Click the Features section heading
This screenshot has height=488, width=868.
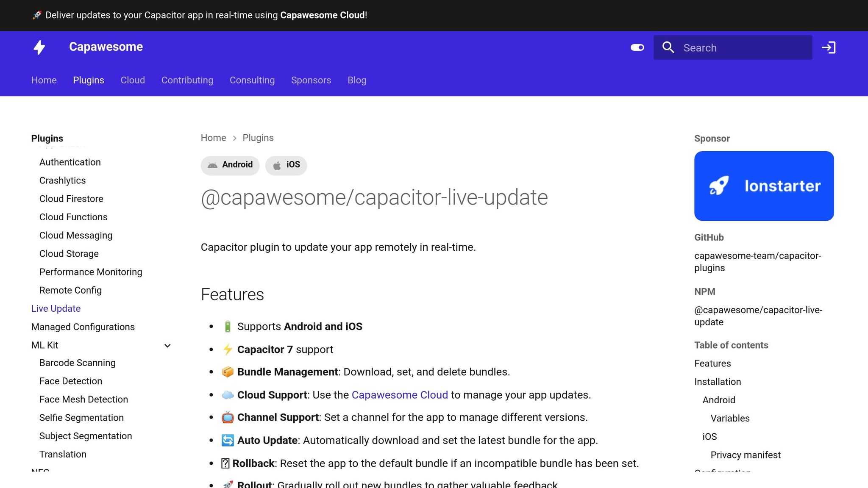232,294
